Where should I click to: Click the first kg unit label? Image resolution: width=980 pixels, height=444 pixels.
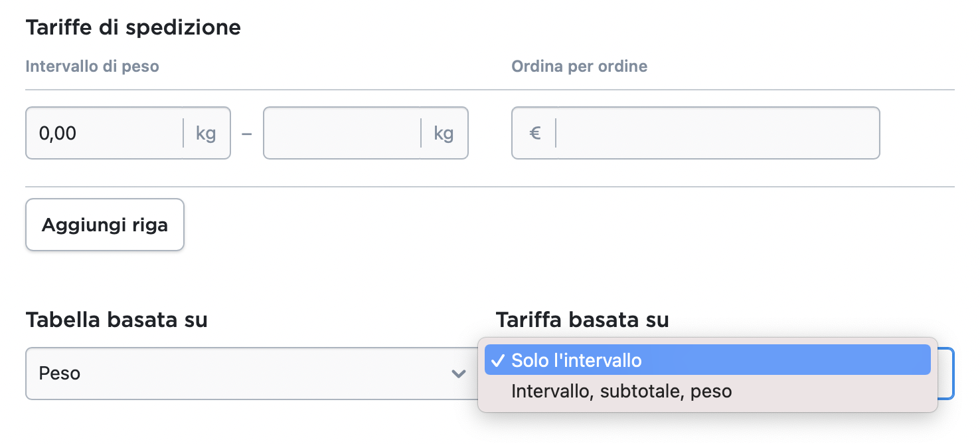pyautogui.click(x=206, y=133)
